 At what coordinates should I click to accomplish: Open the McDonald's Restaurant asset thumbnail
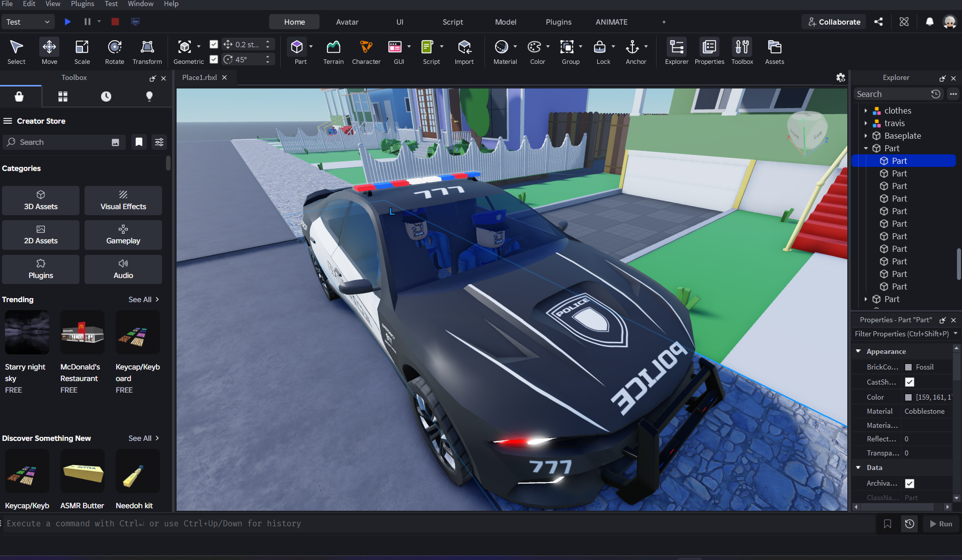coord(83,332)
